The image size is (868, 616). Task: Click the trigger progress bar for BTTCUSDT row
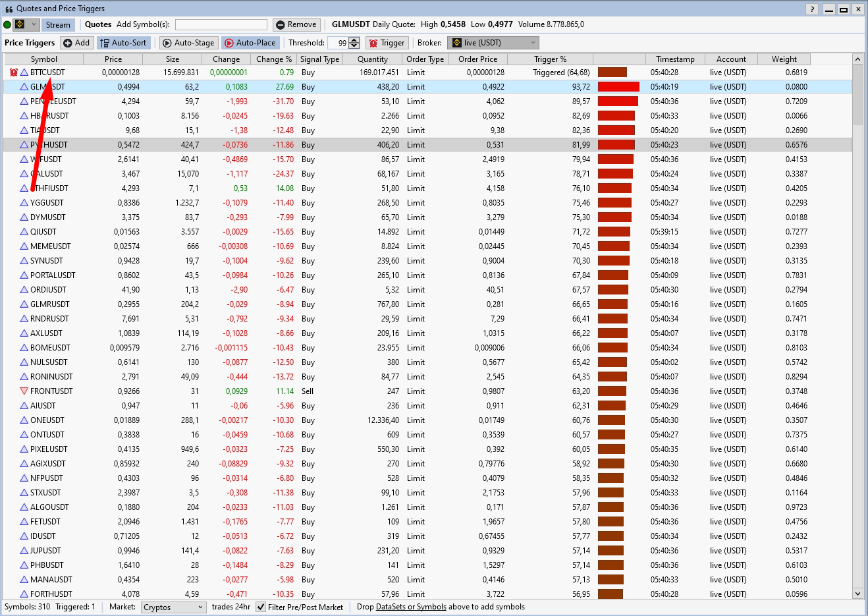pos(612,72)
